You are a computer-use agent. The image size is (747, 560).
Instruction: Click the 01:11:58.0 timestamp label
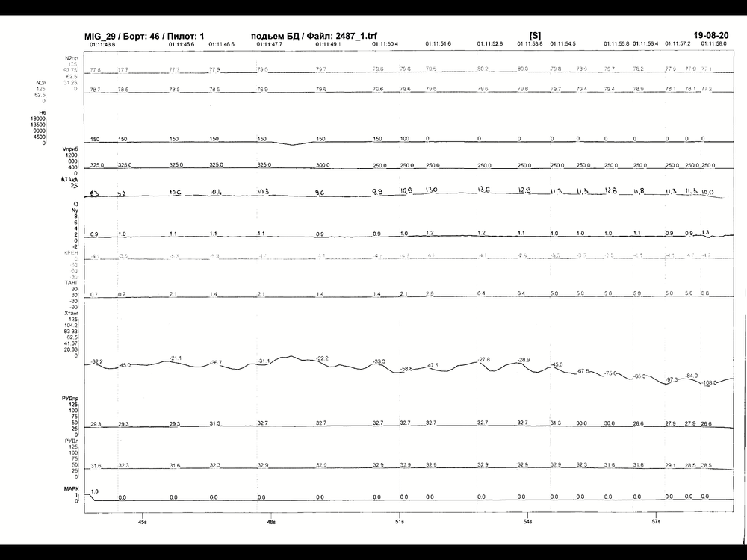tap(713, 43)
